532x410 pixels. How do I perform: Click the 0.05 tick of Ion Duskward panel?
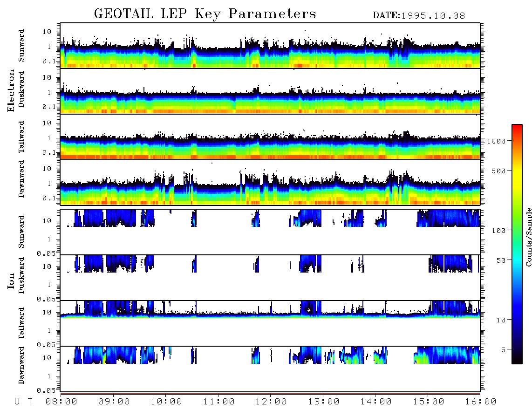[46, 299]
